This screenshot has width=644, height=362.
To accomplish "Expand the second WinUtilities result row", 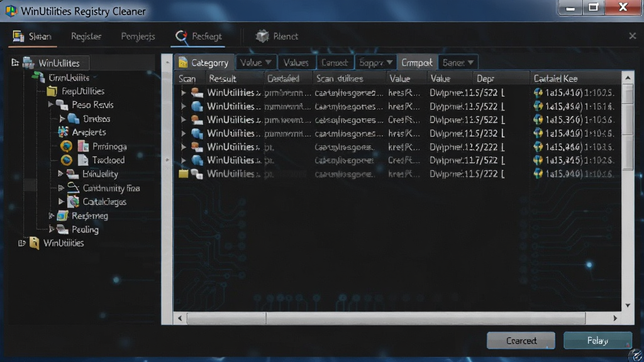I will (184, 106).
